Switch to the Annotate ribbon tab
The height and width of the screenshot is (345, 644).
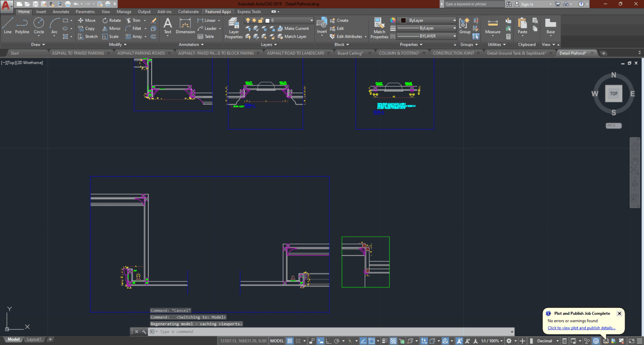click(61, 11)
